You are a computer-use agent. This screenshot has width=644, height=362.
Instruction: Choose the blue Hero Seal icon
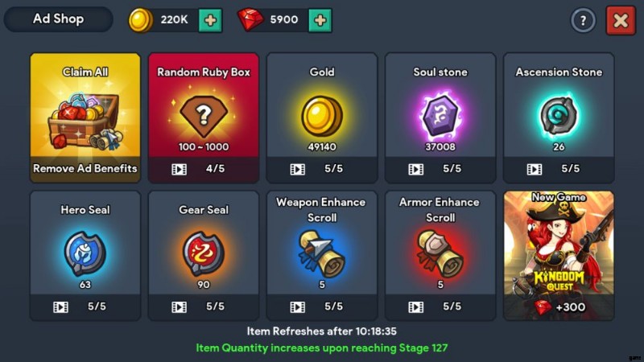(85, 253)
